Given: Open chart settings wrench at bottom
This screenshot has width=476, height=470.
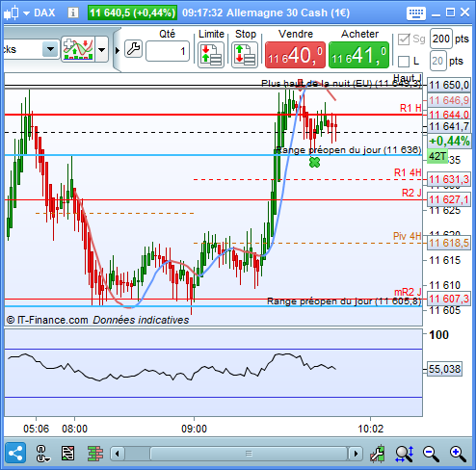Looking at the screenshot, I should [378, 454].
